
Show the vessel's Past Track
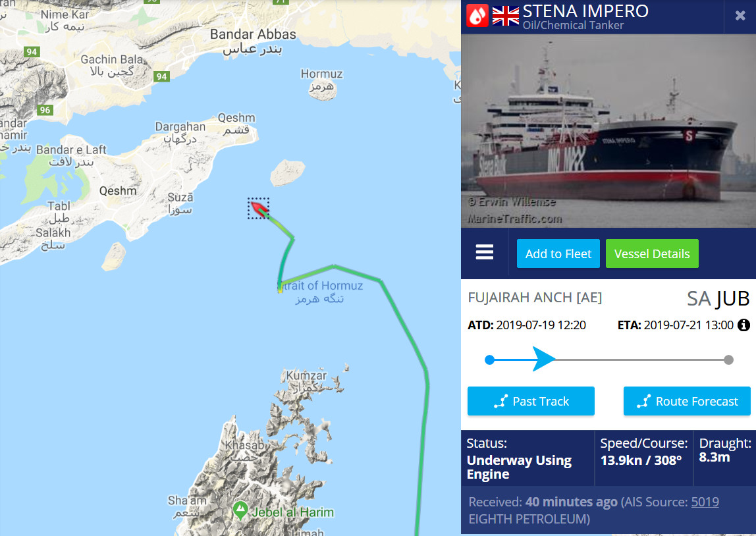click(x=531, y=401)
